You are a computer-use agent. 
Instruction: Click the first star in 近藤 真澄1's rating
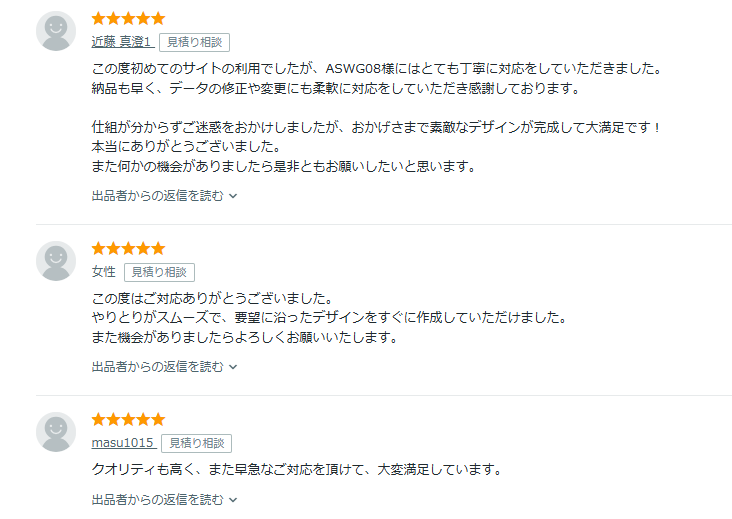click(x=98, y=18)
